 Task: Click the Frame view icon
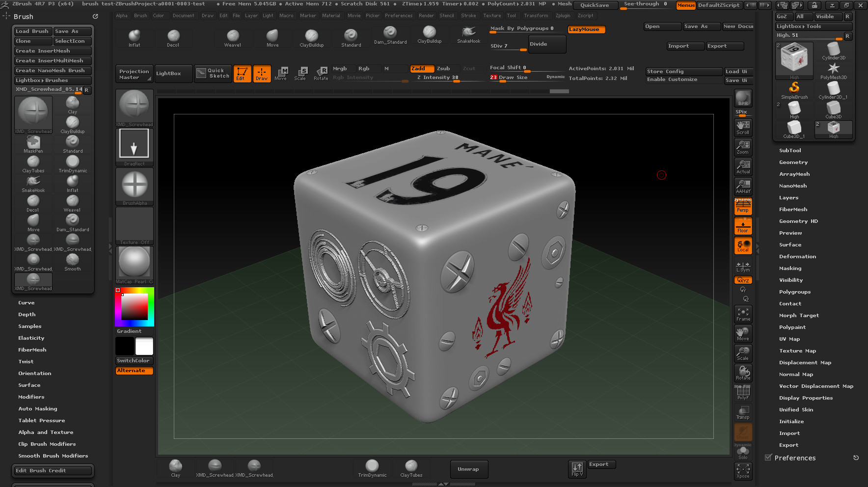click(743, 314)
